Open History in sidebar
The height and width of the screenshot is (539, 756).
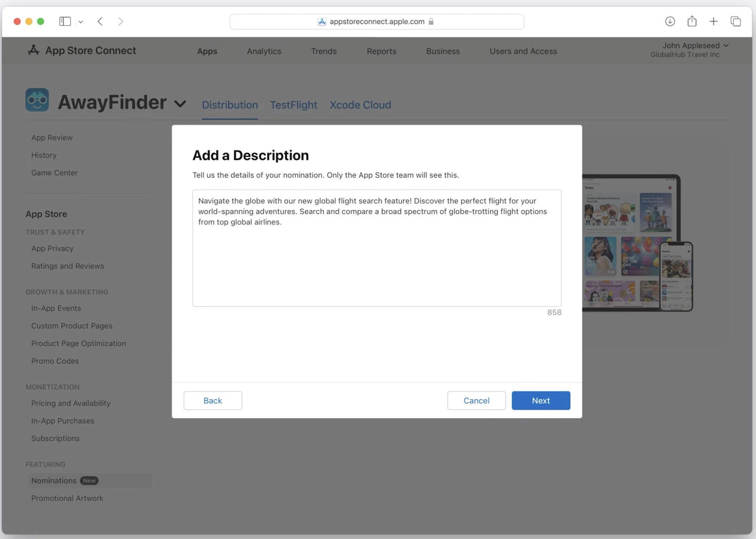pos(44,155)
